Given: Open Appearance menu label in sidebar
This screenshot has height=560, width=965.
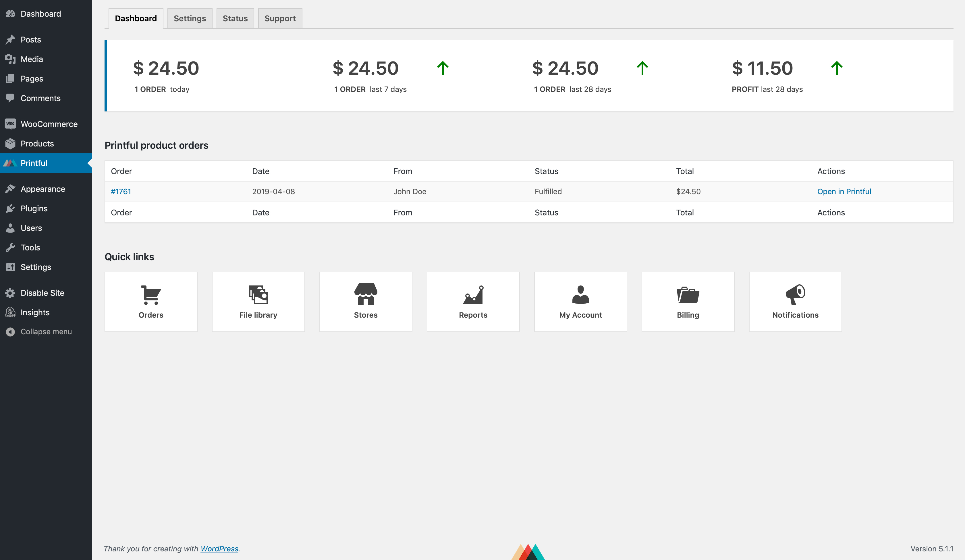Looking at the screenshot, I should (43, 189).
